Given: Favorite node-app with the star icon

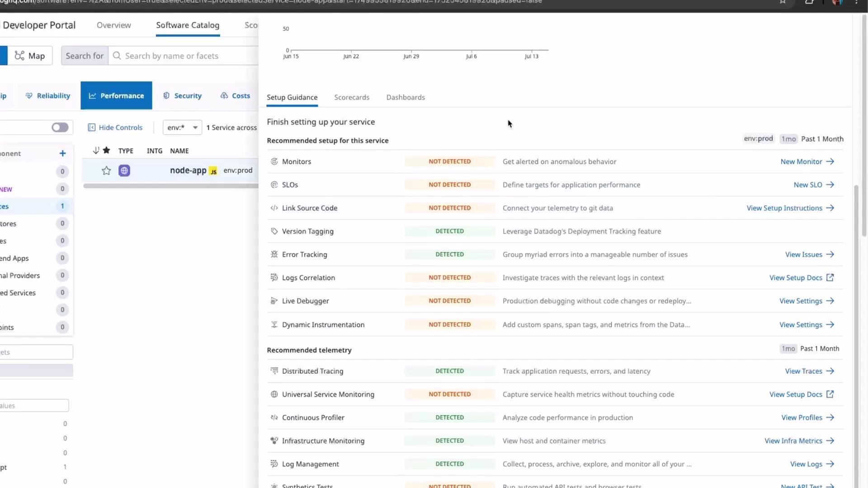Looking at the screenshot, I should [106, 170].
